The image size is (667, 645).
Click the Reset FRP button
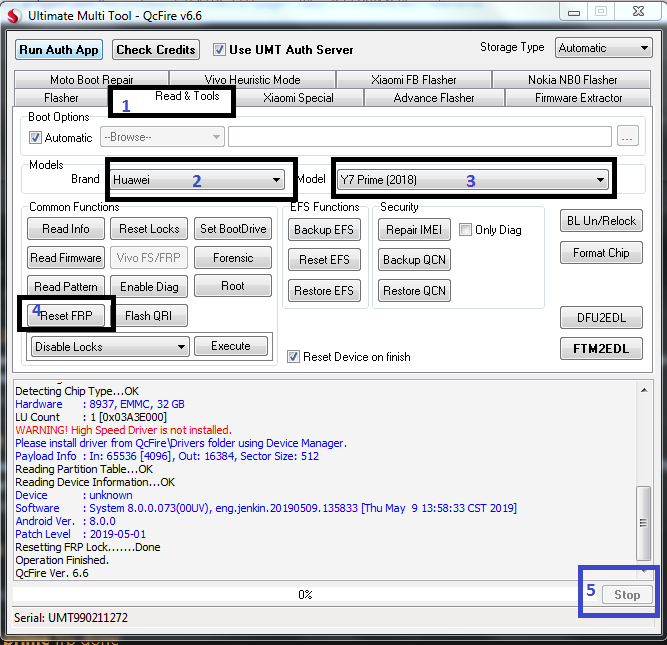[66, 316]
